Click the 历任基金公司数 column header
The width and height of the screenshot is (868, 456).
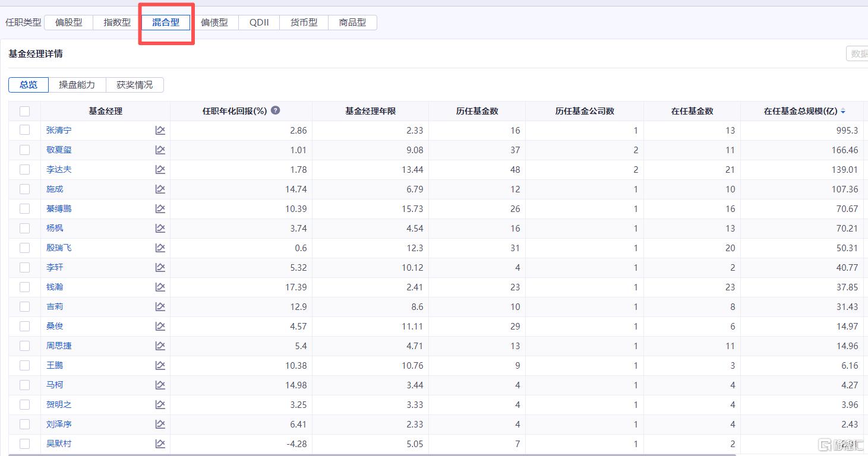585,111
